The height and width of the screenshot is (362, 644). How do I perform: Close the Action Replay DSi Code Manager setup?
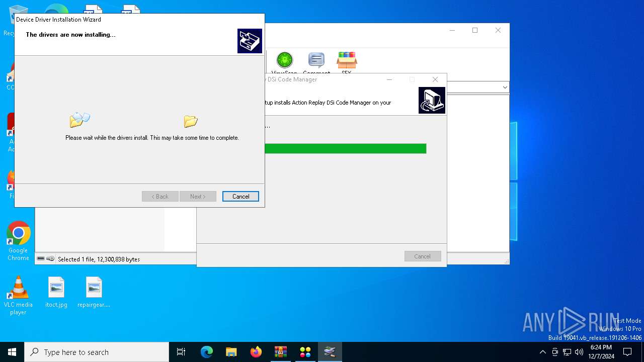pos(435,79)
